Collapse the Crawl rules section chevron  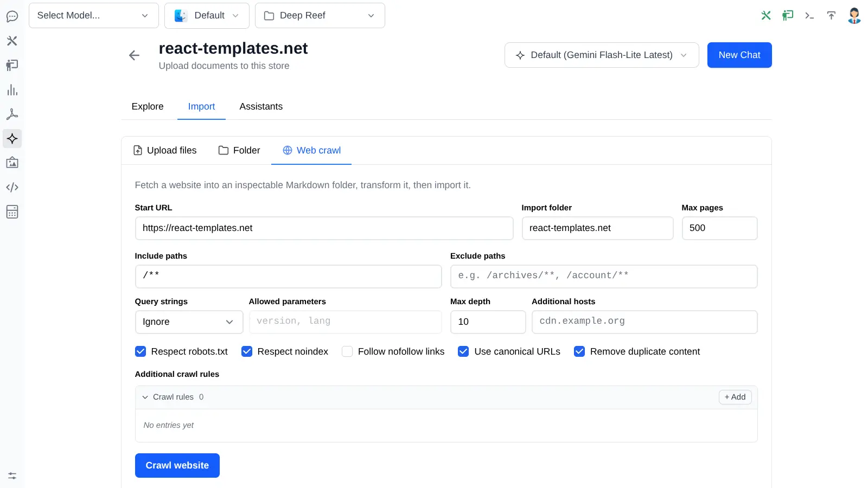pos(145,397)
